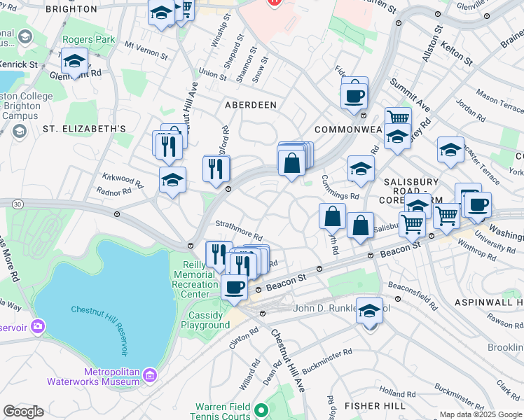Viewport: 524px width, 420px height.
Task: Click the restaurant marker cluster below Strathmore Rd
Action: click(x=242, y=263)
